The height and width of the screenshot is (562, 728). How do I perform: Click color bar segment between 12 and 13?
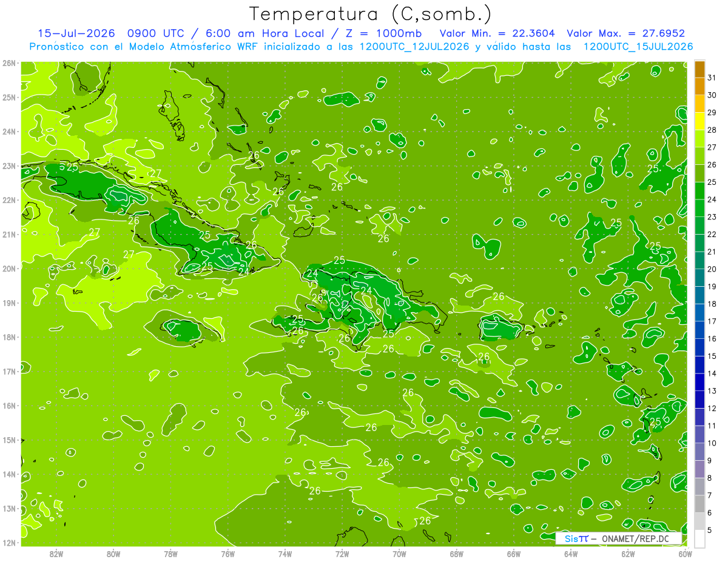699,400
